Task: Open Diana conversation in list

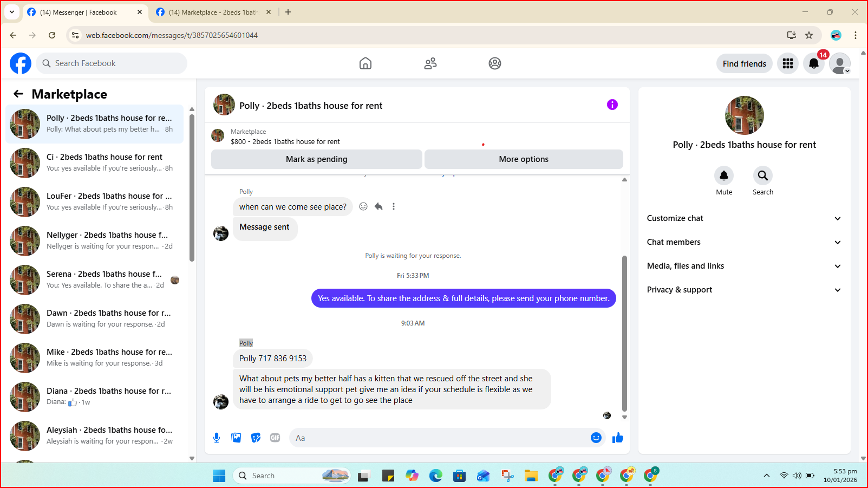Action: [x=95, y=397]
